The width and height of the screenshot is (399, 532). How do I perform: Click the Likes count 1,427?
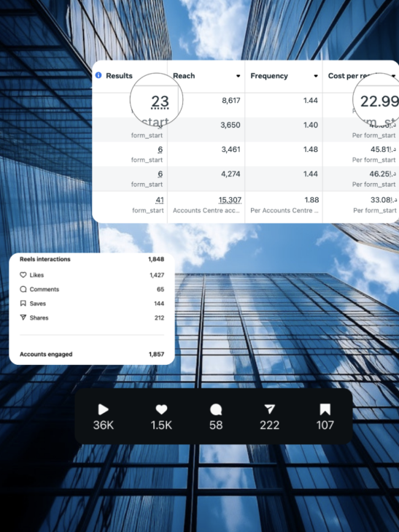tap(157, 275)
